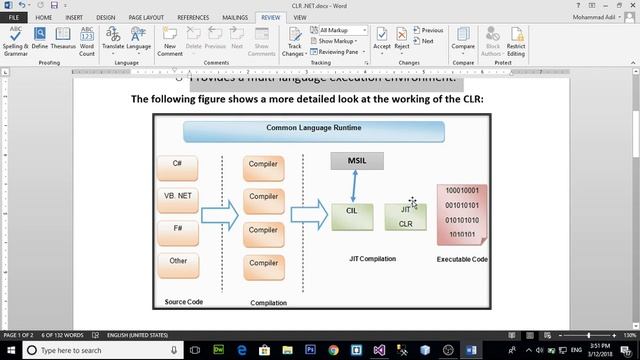The width and height of the screenshot is (640, 360).
Task: Switch to the INSERT tab
Action: tap(74, 18)
